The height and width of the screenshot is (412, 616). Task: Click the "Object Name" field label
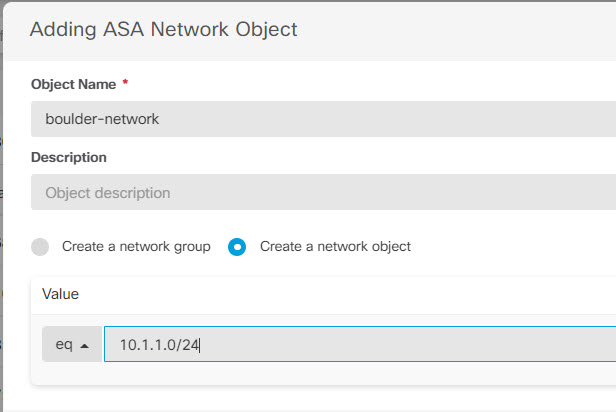(x=72, y=83)
